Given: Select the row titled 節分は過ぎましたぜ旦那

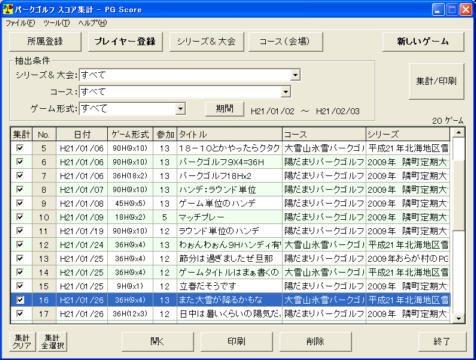Looking at the screenshot, I should click(230, 258).
